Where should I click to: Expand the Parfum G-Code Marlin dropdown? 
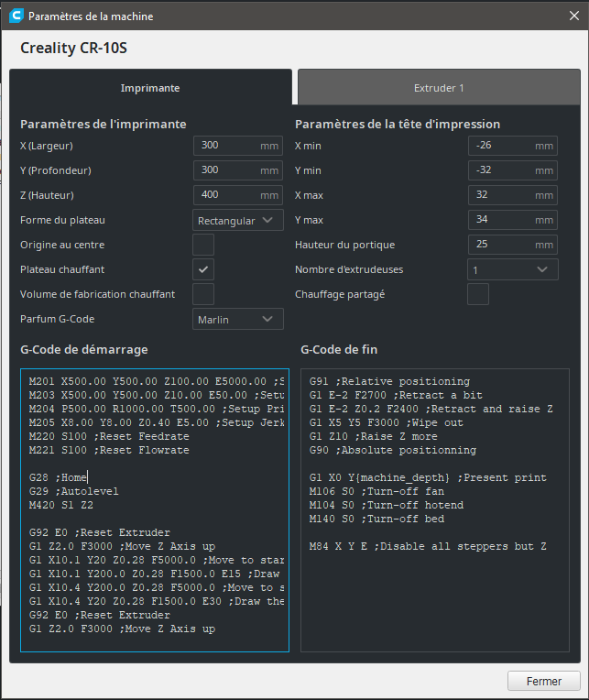coord(238,319)
